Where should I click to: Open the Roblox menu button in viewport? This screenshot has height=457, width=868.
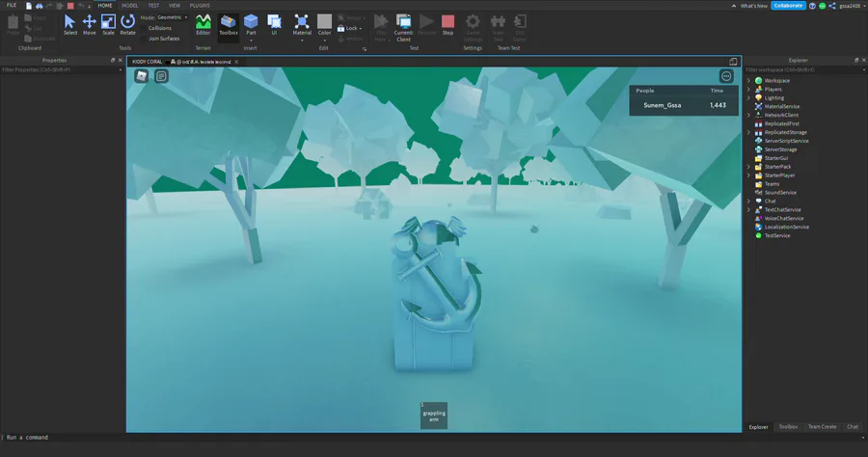[142, 76]
